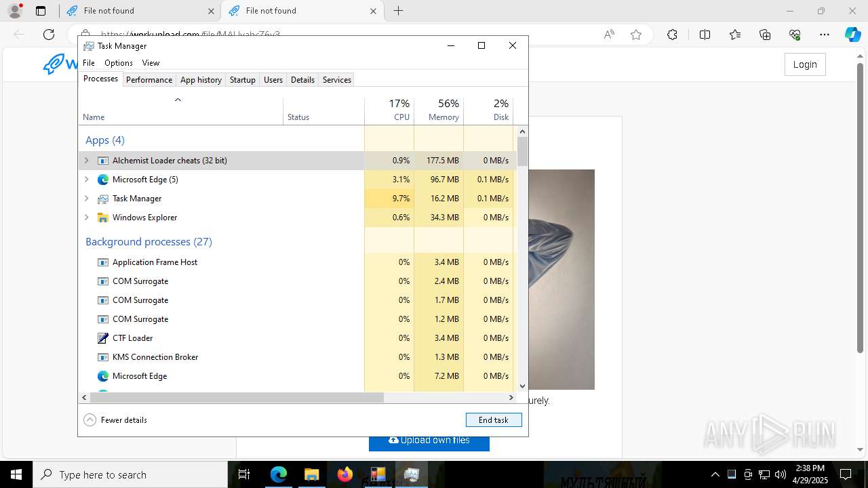Click the Task Manager process row icon

point(103,199)
